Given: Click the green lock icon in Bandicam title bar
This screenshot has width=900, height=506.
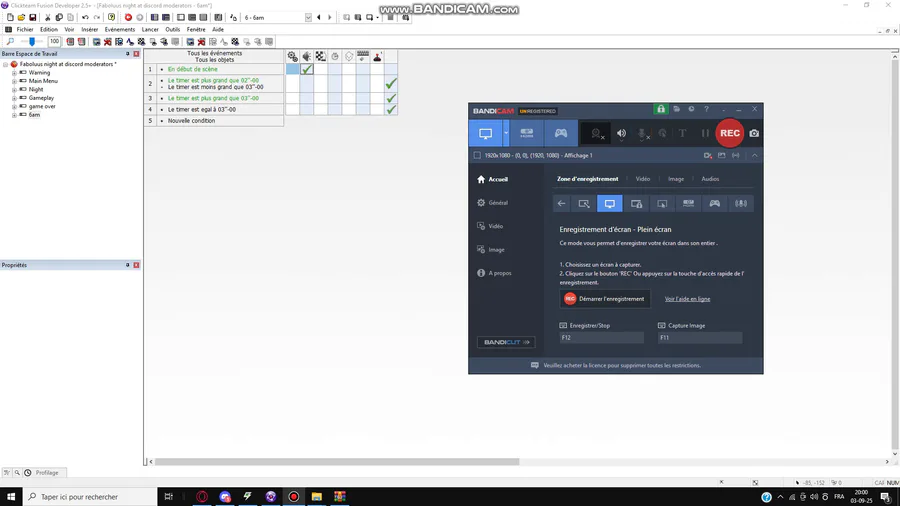Looking at the screenshot, I should click(x=661, y=109).
